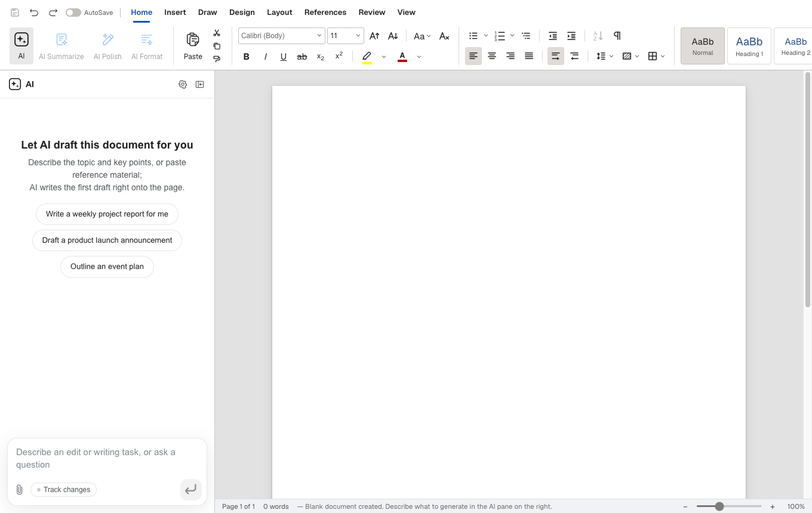
Task: Toggle the AutoSave switch
Action: tap(73, 13)
